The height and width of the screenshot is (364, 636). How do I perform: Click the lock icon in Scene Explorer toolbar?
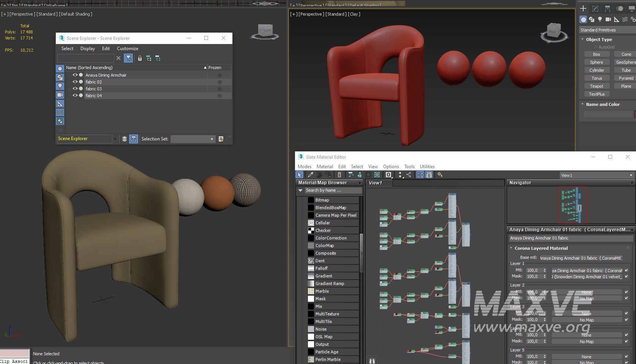pos(140,58)
